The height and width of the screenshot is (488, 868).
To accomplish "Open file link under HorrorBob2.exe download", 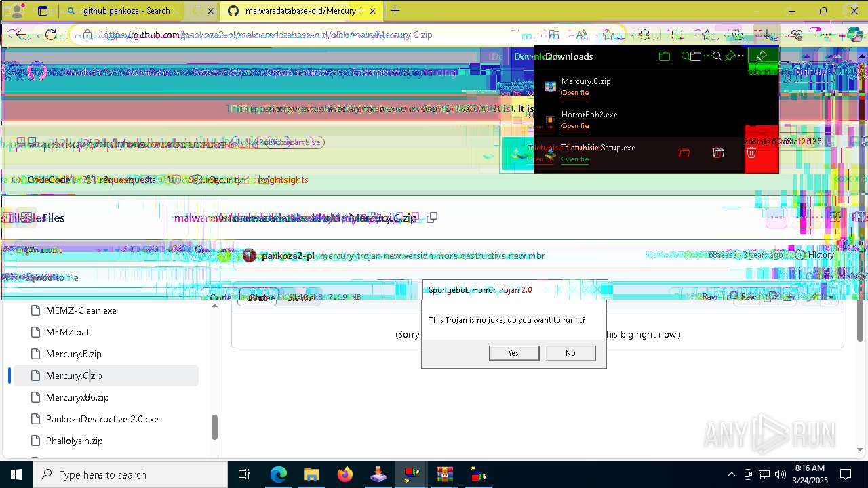I will click(574, 126).
